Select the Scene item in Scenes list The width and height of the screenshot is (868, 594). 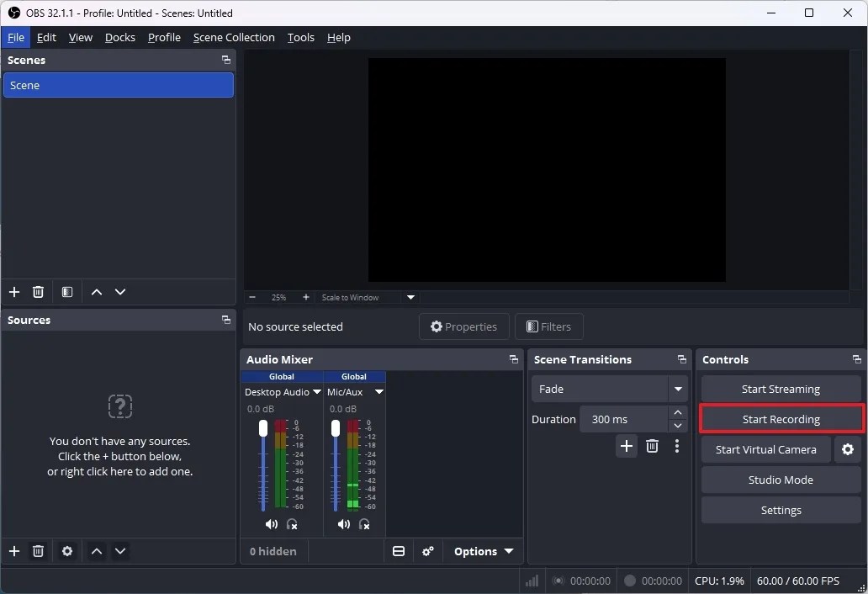pos(119,85)
